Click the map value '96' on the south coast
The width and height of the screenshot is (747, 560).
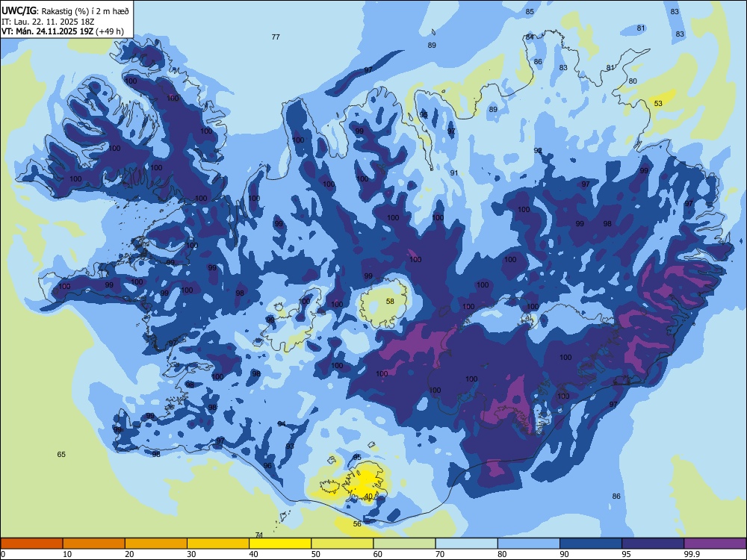(x=267, y=465)
